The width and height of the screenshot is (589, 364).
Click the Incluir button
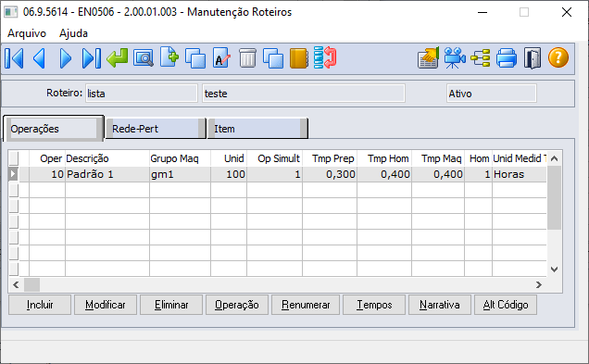coord(40,305)
